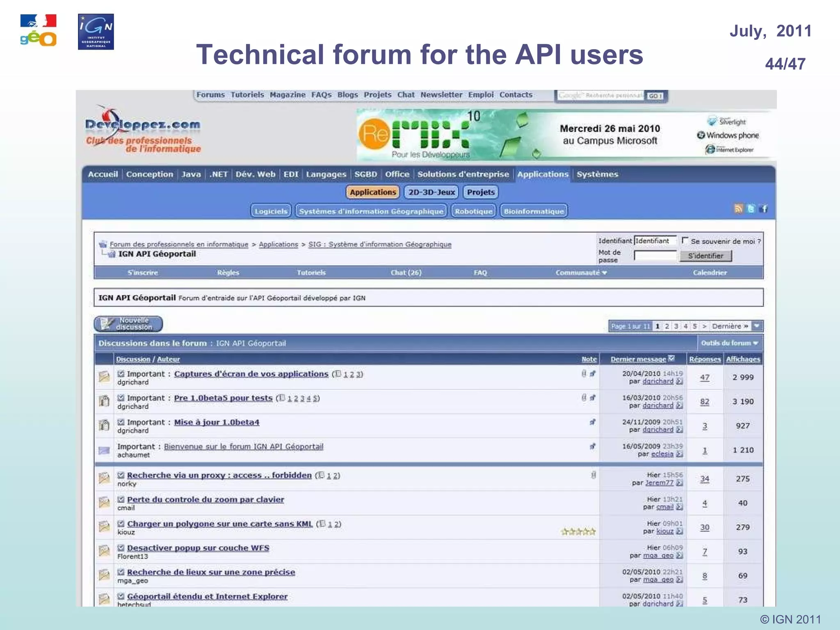Click the star rating on Charger un polygone

tap(578, 532)
